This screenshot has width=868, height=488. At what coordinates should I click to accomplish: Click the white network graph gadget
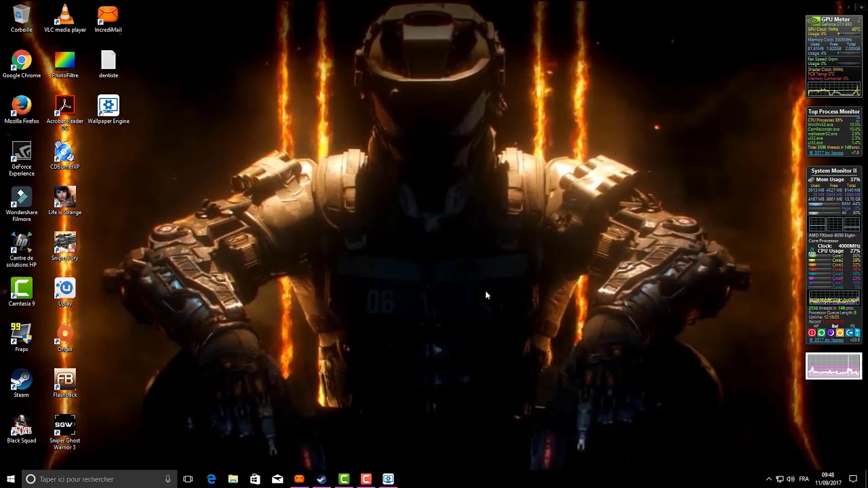[x=834, y=366]
